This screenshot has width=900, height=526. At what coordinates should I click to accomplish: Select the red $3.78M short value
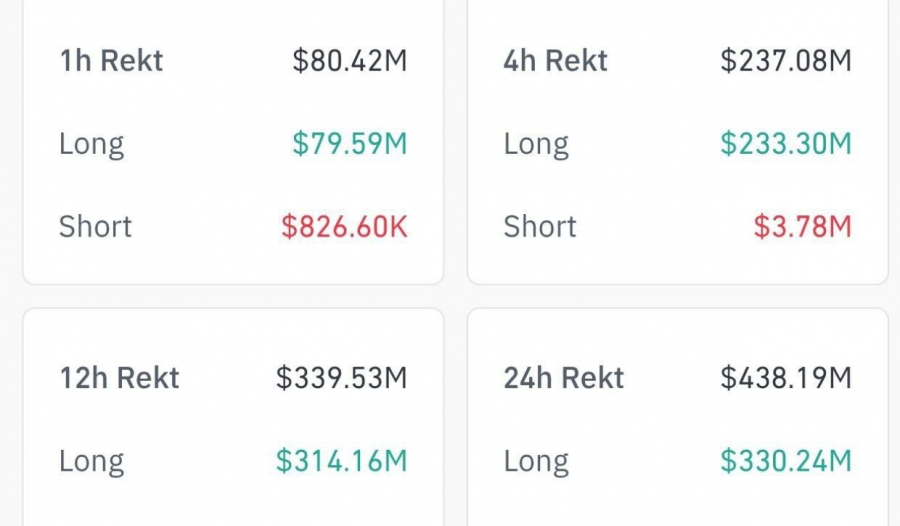[x=802, y=226]
